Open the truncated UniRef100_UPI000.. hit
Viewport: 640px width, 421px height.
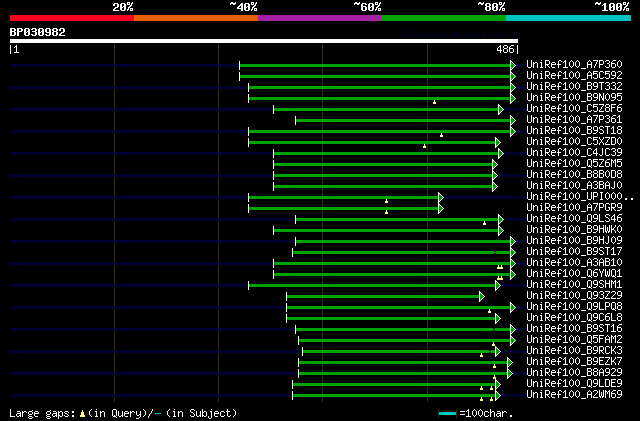coord(580,196)
